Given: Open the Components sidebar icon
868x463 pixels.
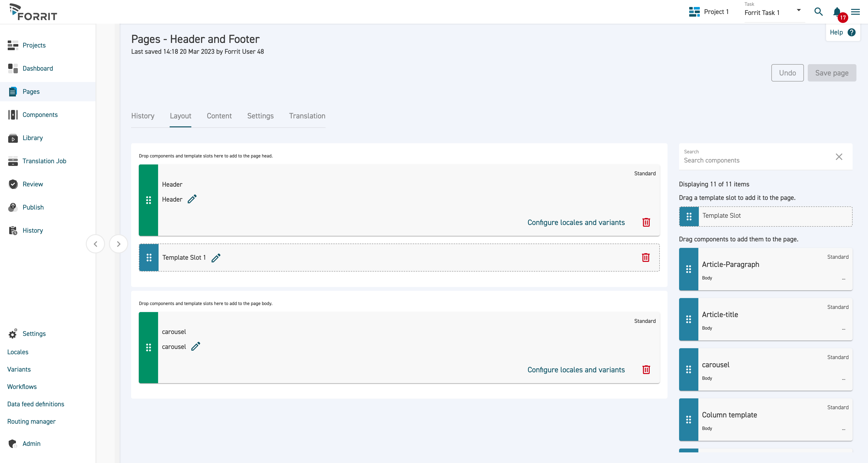Looking at the screenshot, I should (13, 115).
